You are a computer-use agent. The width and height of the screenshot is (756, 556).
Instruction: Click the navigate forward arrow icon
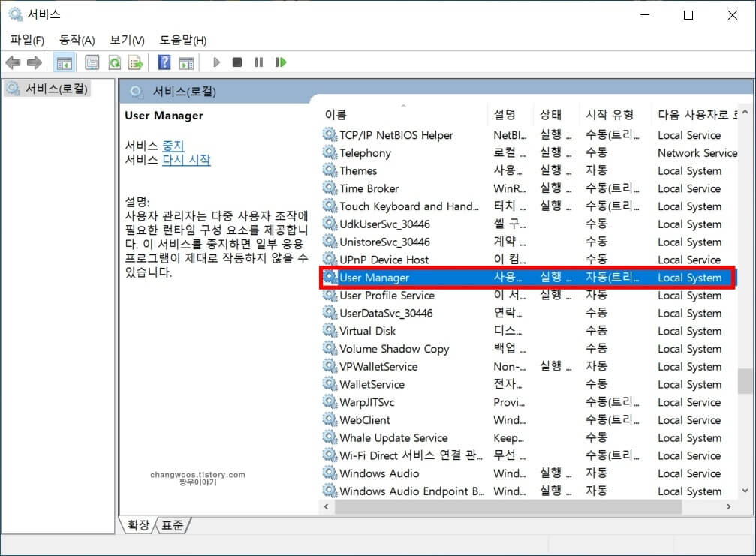pyautogui.click(x=34, y=62)
